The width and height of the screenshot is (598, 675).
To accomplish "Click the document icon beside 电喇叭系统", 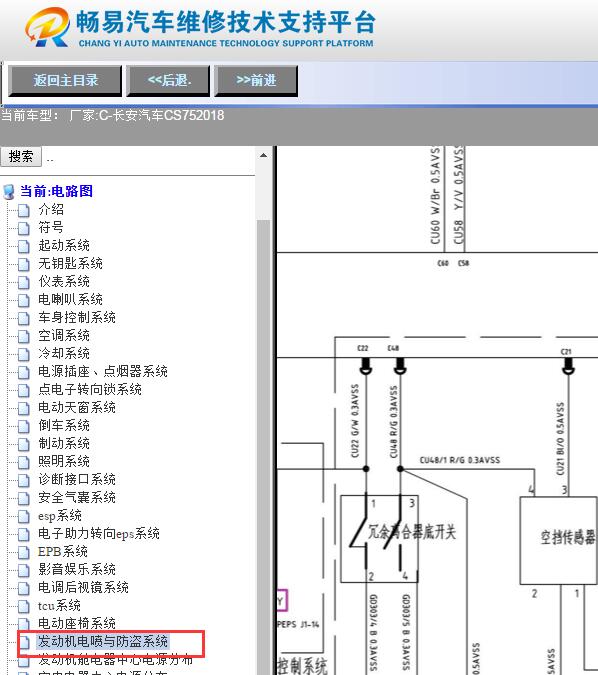I will pyautogui.click(x=24, y=300).
